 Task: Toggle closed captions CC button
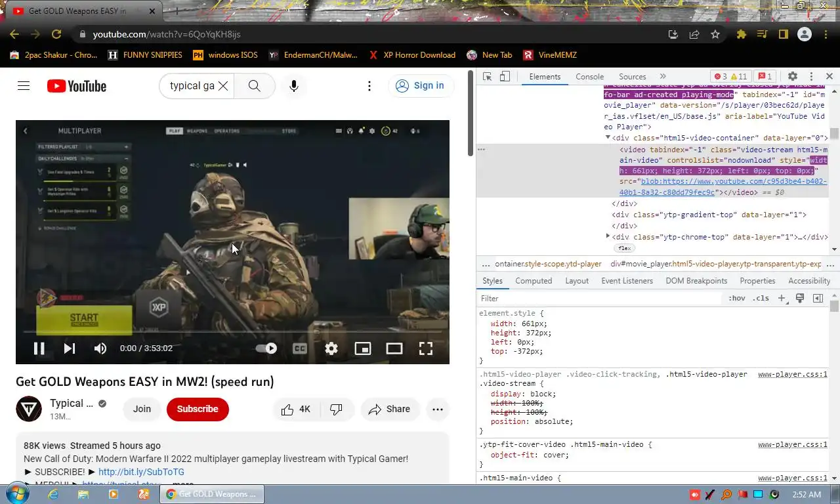(x=300, y=348)
